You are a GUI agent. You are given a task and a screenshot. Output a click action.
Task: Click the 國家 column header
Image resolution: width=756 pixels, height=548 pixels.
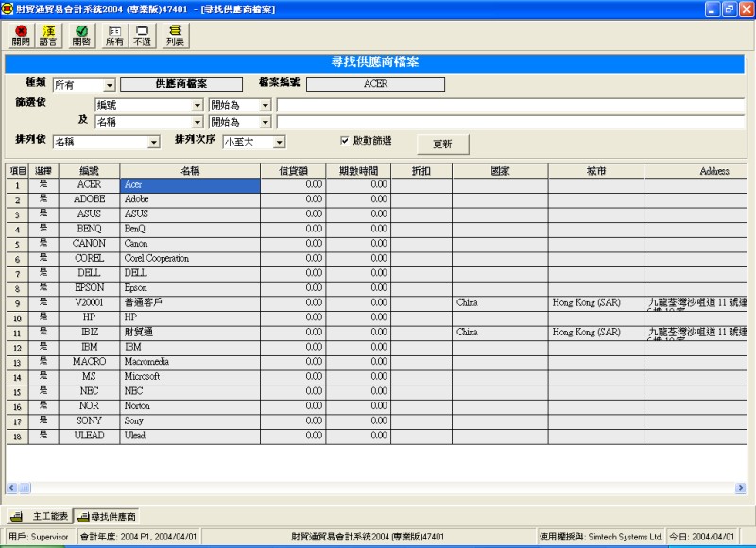[x=500, y=171]
